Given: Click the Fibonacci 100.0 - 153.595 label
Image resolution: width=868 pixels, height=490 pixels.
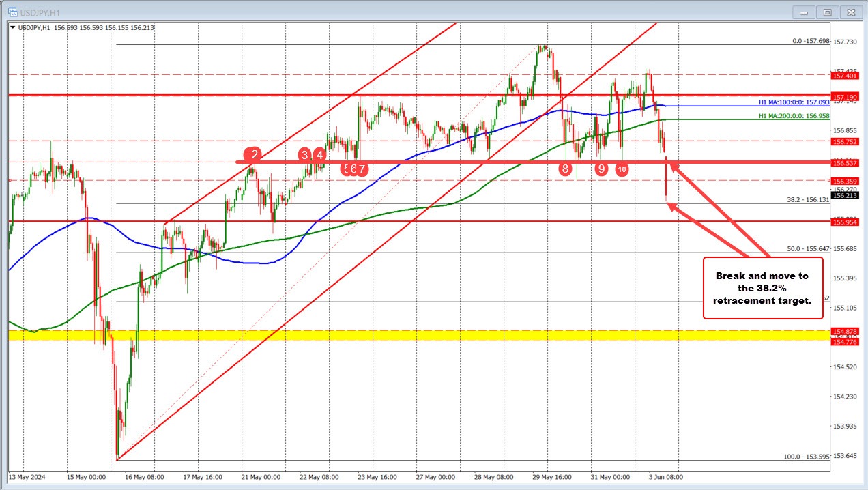Looking at the screenshot, I should click(x=807, y=457).
